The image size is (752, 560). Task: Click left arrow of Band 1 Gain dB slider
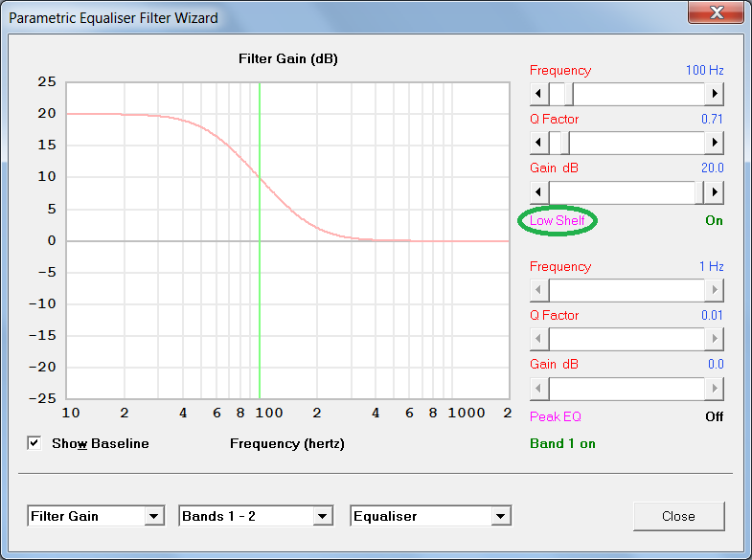(539, 192)
